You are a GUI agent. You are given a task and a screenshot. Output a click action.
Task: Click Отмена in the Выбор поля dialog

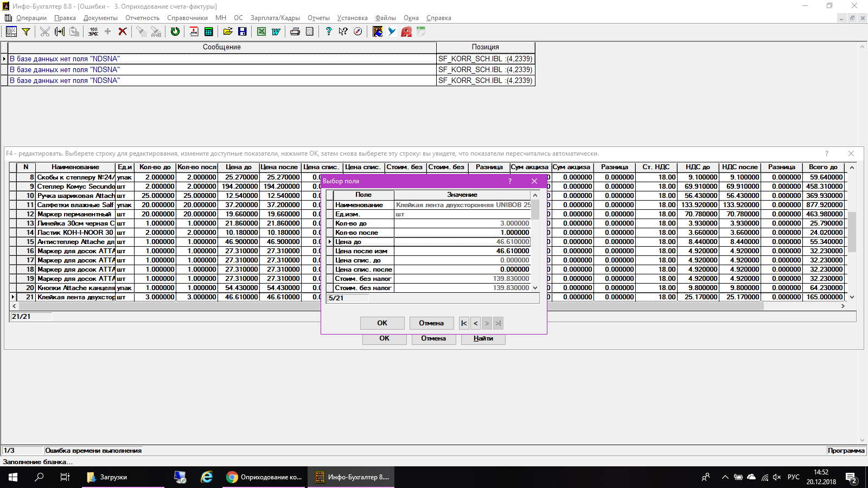coord(431,323)
